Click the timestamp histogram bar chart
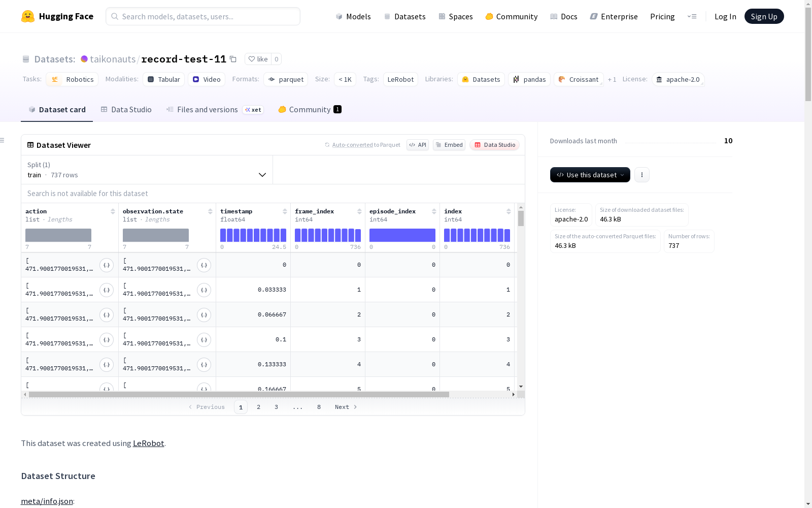Viewport: 812px width, 508px height. pyautogui.click(x=253, y=235)
